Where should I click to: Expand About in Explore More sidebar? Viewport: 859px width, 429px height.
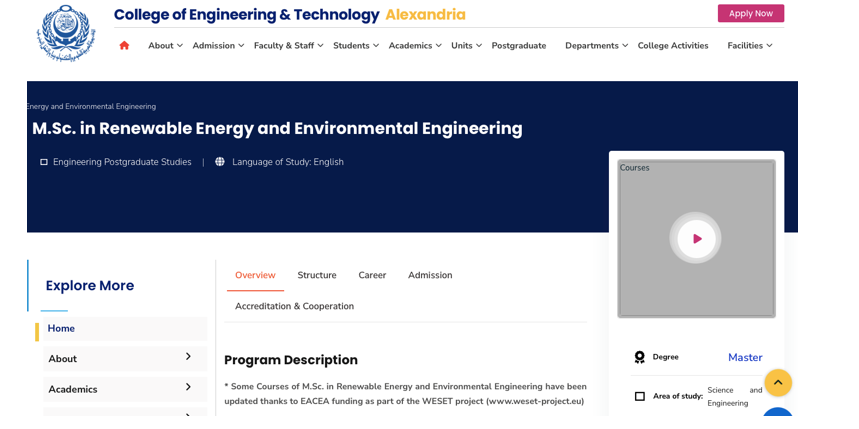pyautogui.click(x=187, y=357)
